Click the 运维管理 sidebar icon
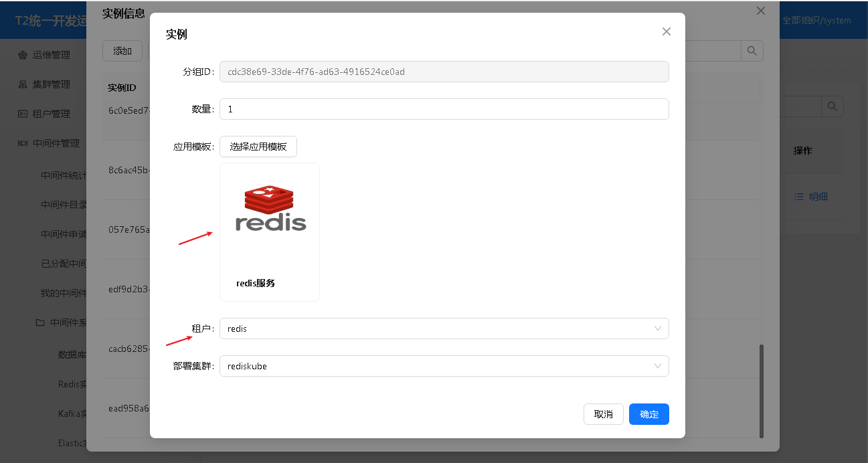 [23, 55]
